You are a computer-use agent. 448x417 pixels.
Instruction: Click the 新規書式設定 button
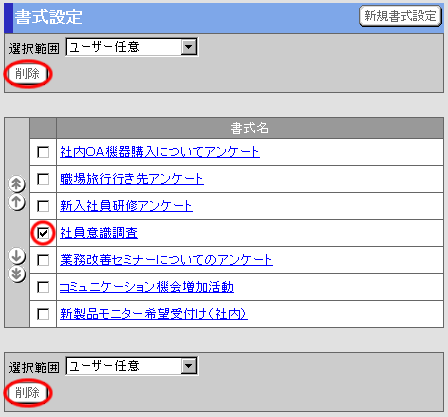pos(400,16)
